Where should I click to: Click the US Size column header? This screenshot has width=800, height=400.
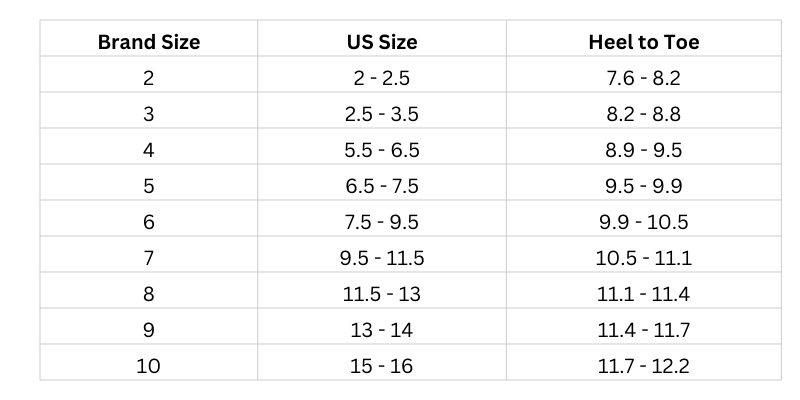click(x=382, y=38)
